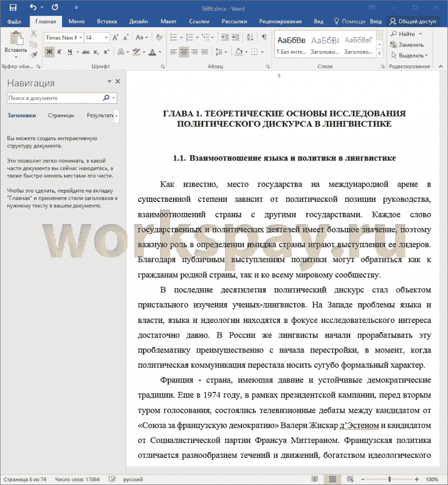Screen dimensions: 448x485
Task: Switch to read mode view
Action: [x=315, y=479]
